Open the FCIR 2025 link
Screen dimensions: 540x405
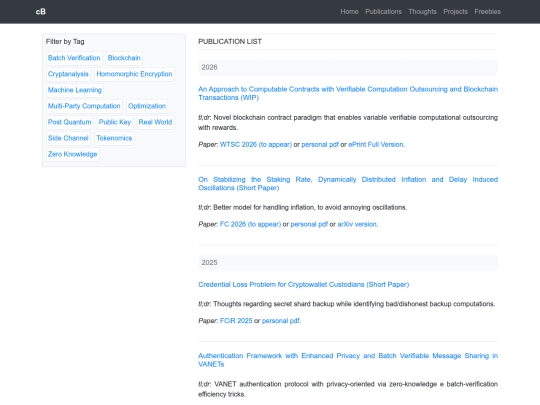(x=236, y=321)
